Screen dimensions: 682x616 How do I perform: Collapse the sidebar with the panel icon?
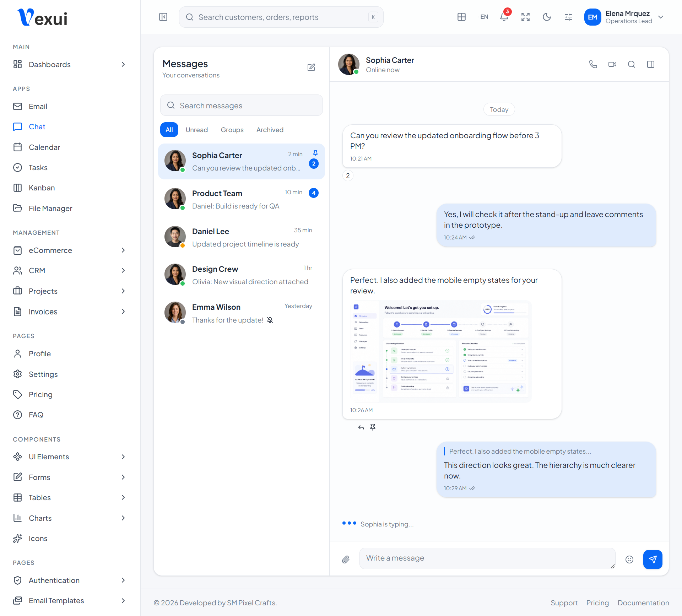pos(163,17)
